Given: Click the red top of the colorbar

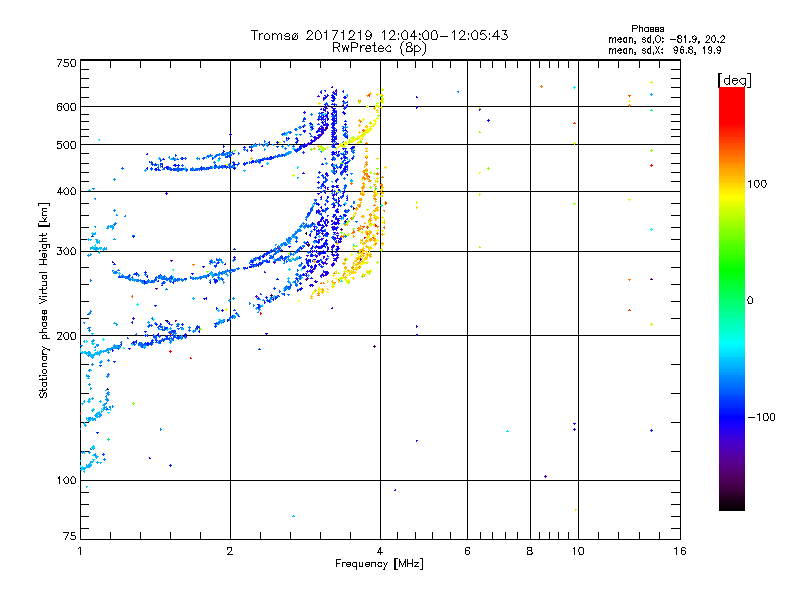Looking at the screenshot, I should 732,97.
